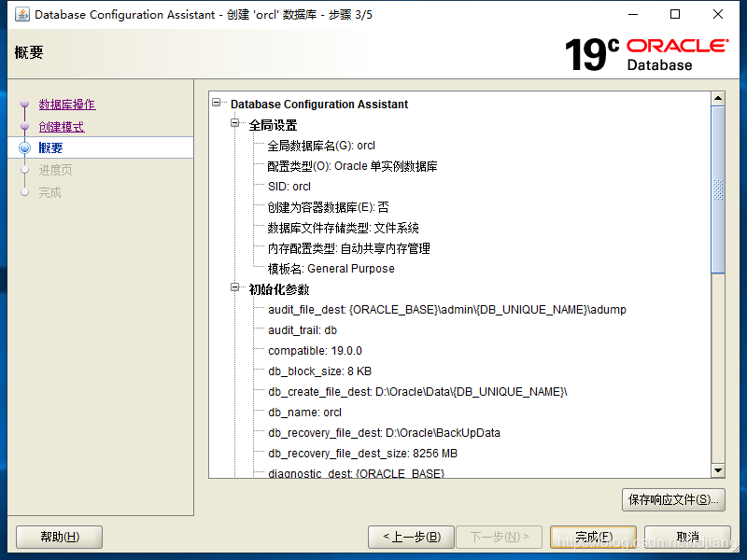Select the 数据库操作 step bullet icon
The image size is (747, 560).
[x=25, y=104]
